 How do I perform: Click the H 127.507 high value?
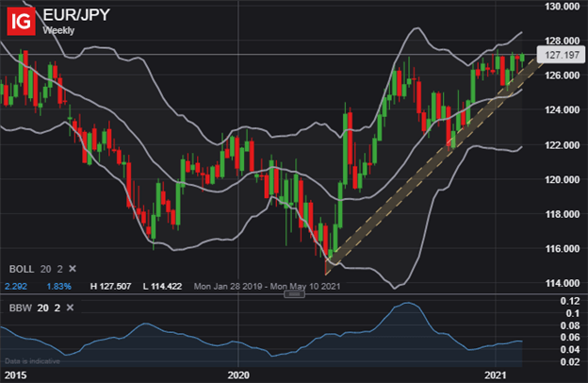tap(110, 287)
